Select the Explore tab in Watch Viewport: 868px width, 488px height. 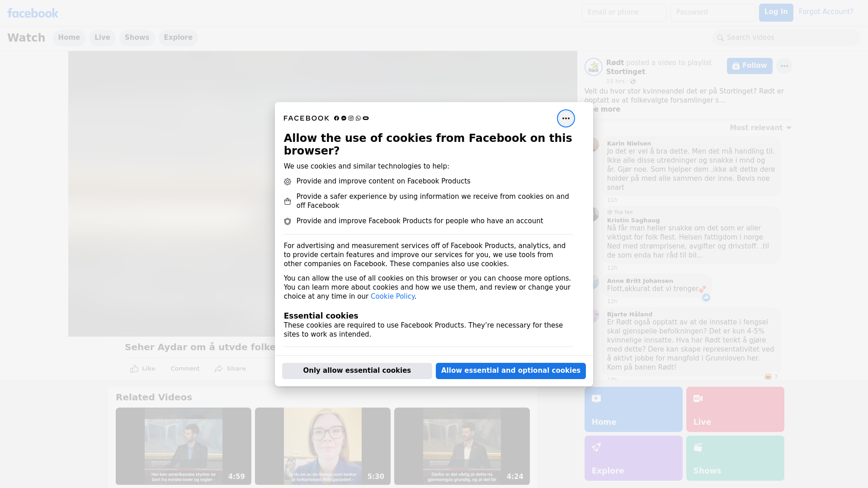pos(178,38)
